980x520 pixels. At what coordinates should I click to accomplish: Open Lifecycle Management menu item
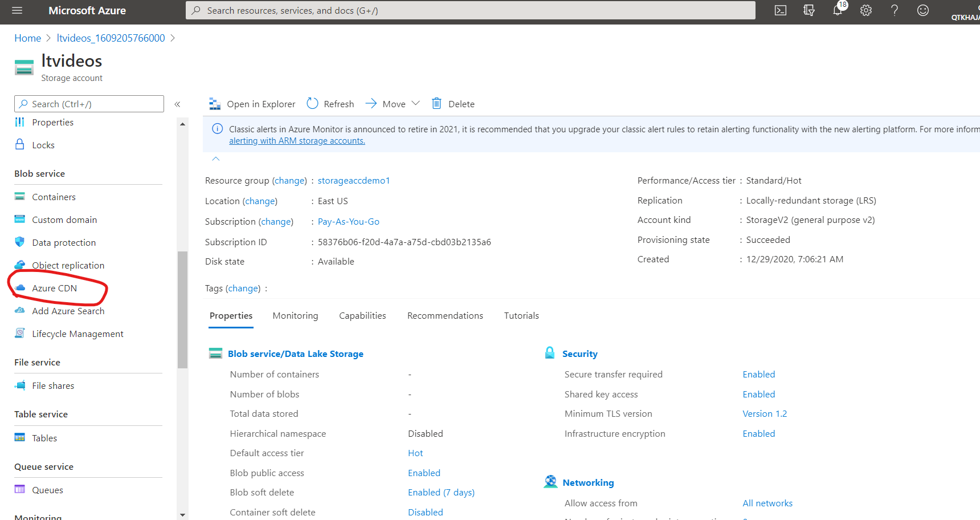click(x=77, y=334)
